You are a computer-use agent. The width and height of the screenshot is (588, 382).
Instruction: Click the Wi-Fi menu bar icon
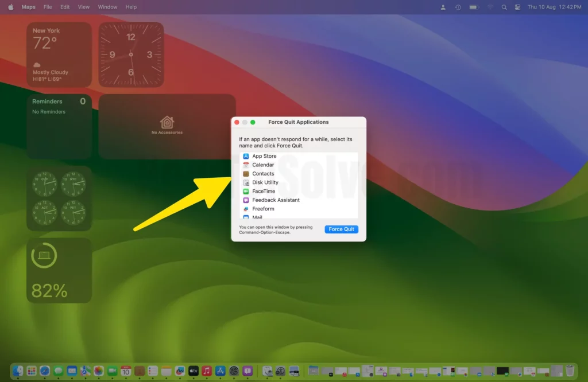[x=490, y=7]
